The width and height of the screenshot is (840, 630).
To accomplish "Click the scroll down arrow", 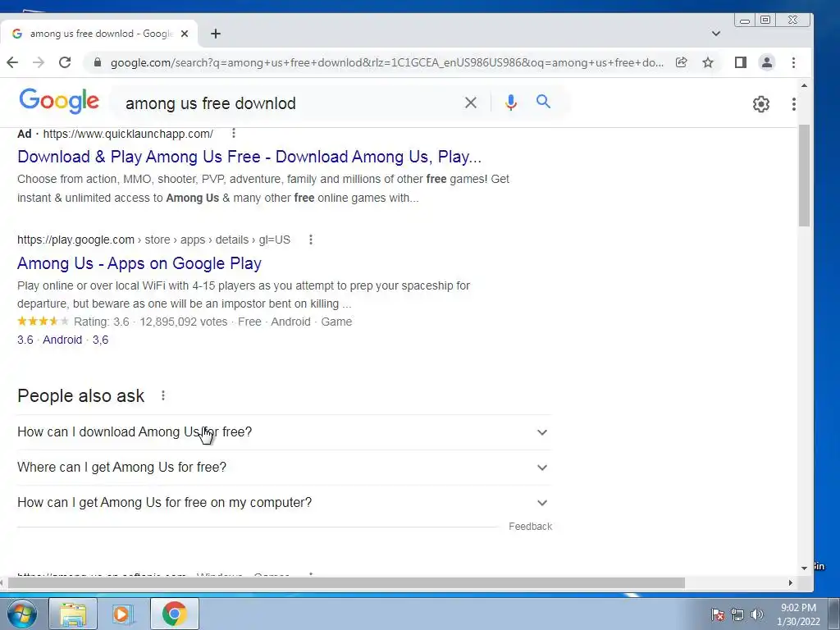I will (x=804, y=568).
